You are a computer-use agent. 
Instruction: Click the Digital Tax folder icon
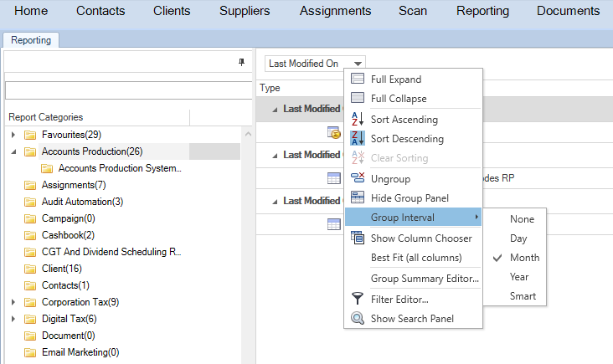[x=29, y=320]
